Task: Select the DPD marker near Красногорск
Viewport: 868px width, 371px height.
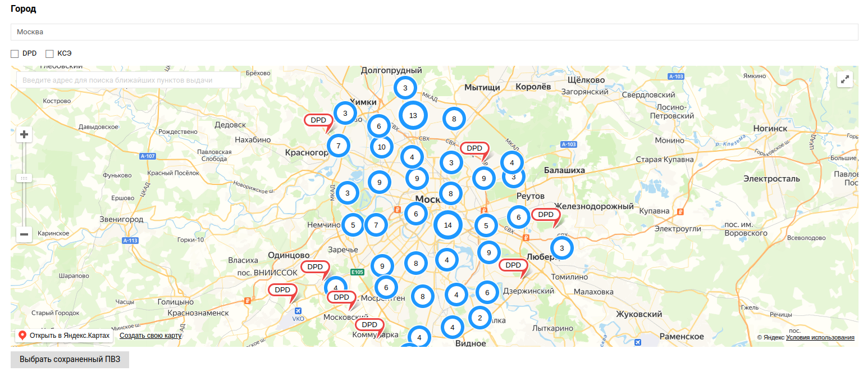Action: point(319,121)
